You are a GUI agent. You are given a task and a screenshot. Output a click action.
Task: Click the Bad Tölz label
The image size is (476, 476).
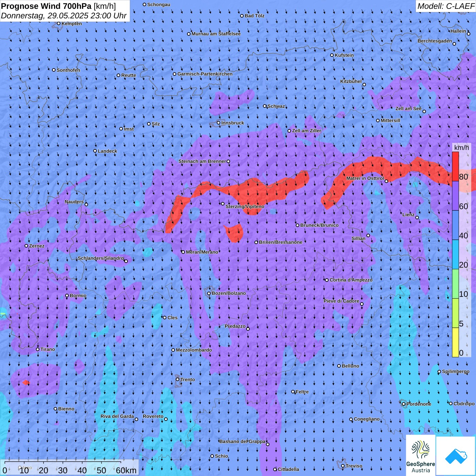click(255, 16)
